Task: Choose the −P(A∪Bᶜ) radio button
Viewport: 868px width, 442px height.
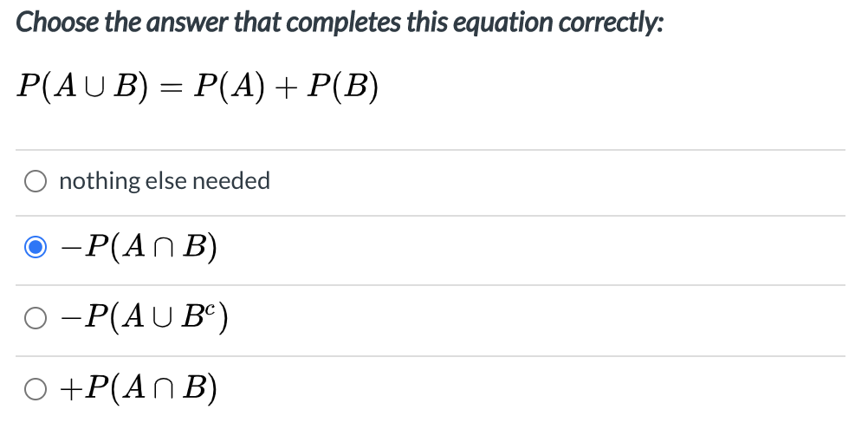Action: 36,319
